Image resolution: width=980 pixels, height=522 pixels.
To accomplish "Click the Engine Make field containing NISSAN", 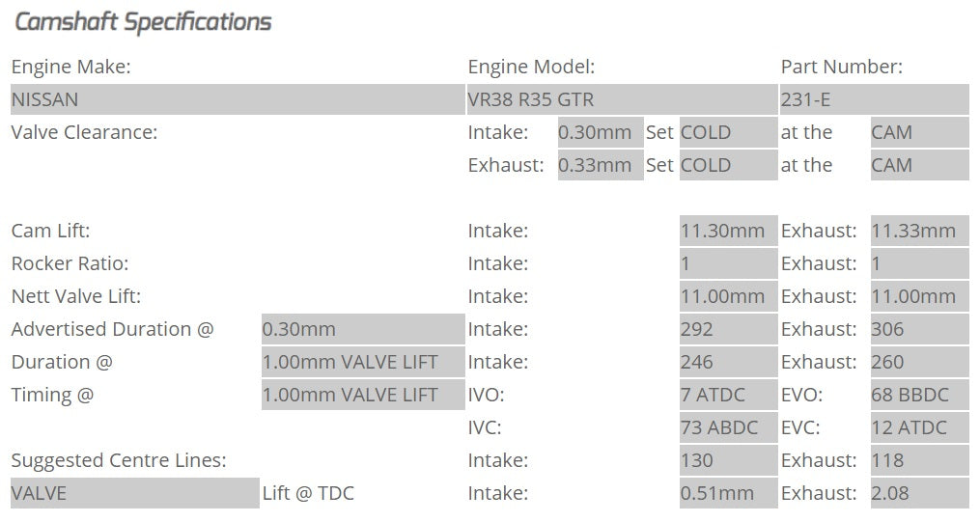I will (237, 99).
